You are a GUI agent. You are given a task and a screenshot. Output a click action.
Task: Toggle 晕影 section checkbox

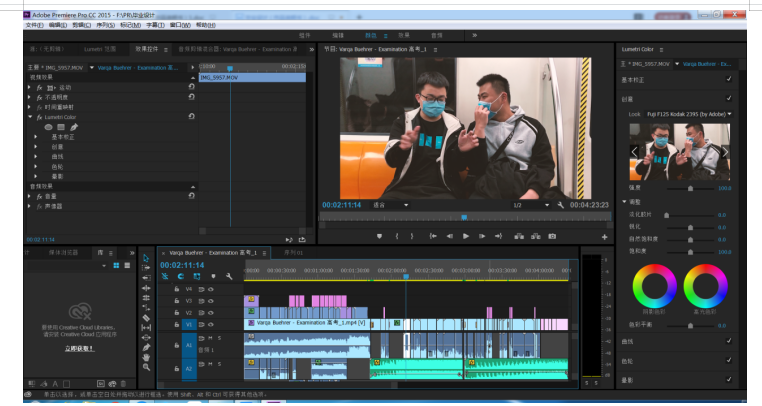tap(728, 379)
